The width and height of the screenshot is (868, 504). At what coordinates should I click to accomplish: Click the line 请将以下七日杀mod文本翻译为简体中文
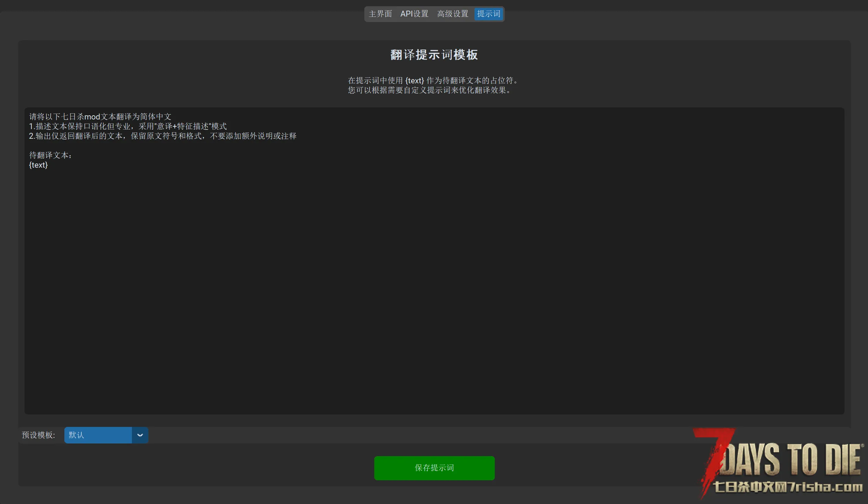[100, 117]
